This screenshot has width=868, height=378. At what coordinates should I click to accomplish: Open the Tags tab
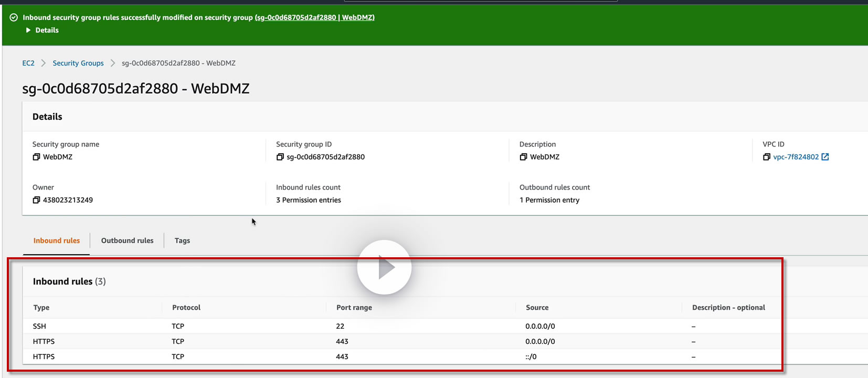click(182, 240)
